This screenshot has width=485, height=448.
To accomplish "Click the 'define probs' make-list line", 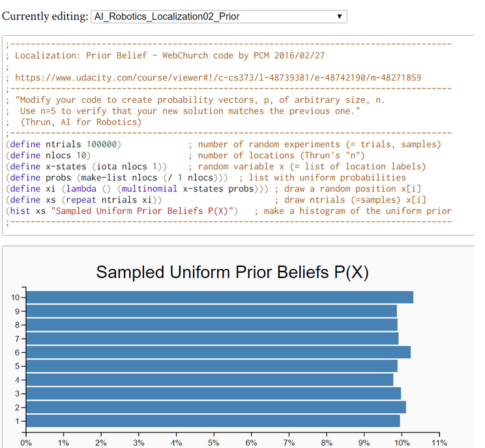I will click(x=117, y=177).
